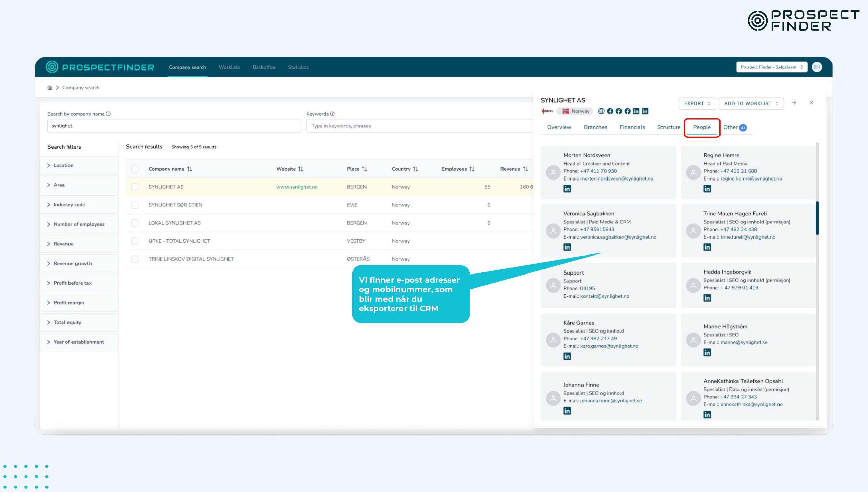The width and height of the screenshot is (868, 492).
Task: Switch to the Financials tab
Action: click(x=632, y=127)
